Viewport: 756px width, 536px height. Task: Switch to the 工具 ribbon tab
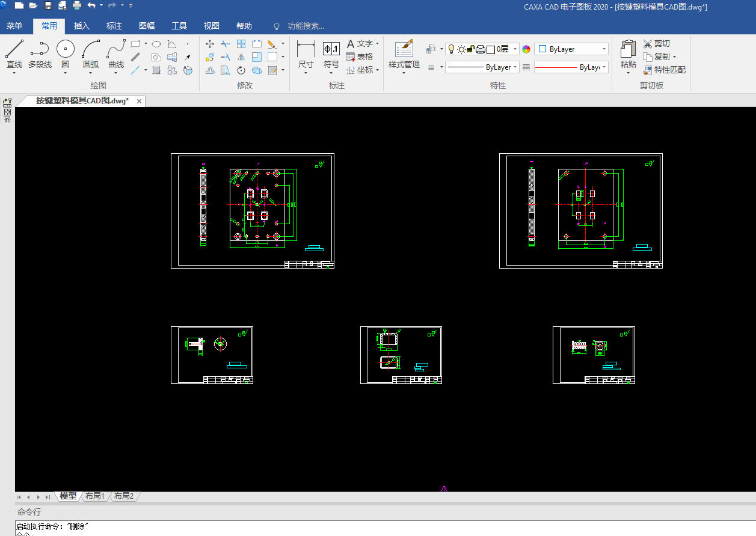(x=179, y=26)
